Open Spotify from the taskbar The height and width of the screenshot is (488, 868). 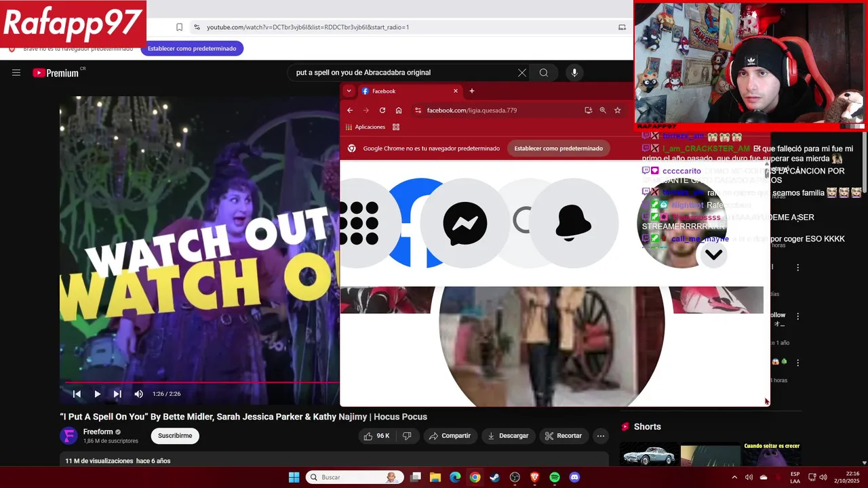[555, 477]
